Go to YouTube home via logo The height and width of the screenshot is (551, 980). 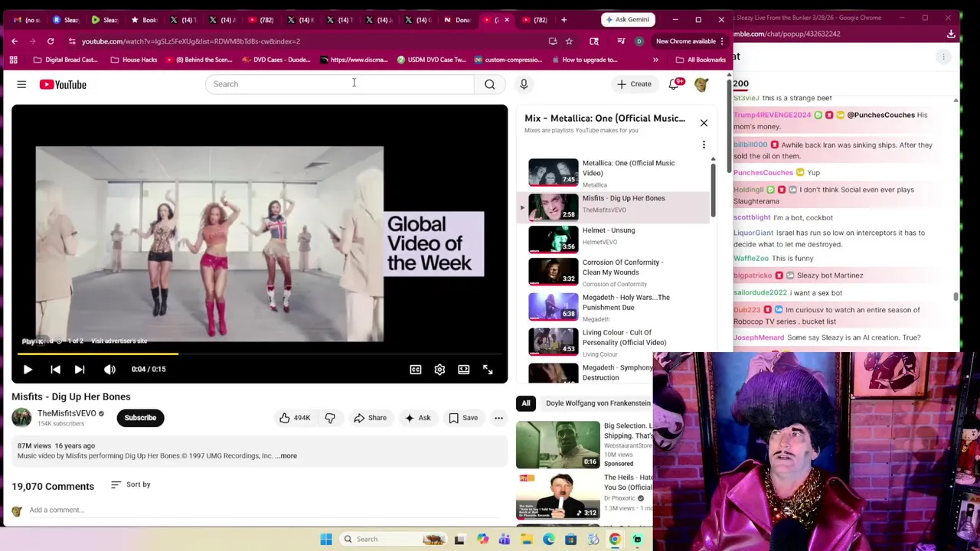click(x=63, y=84)
